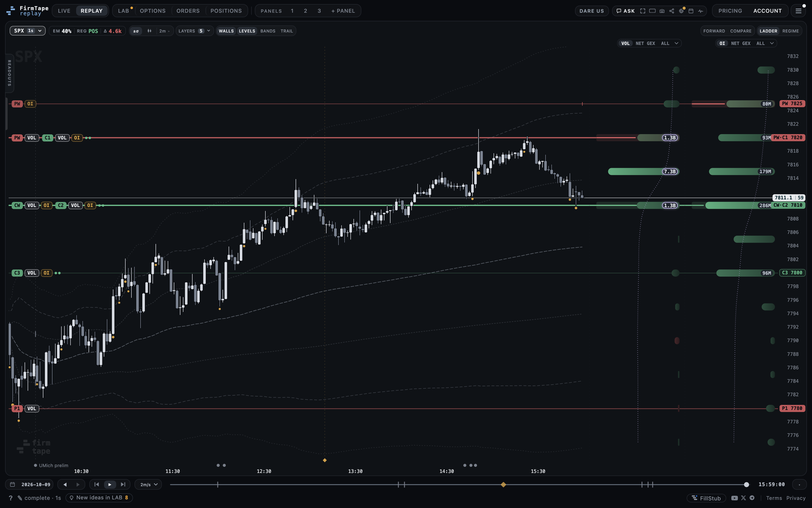This screenshot has height=508, width=812.
Task: Click the orange diamond on replay timeline
Action: pos(503,484)
